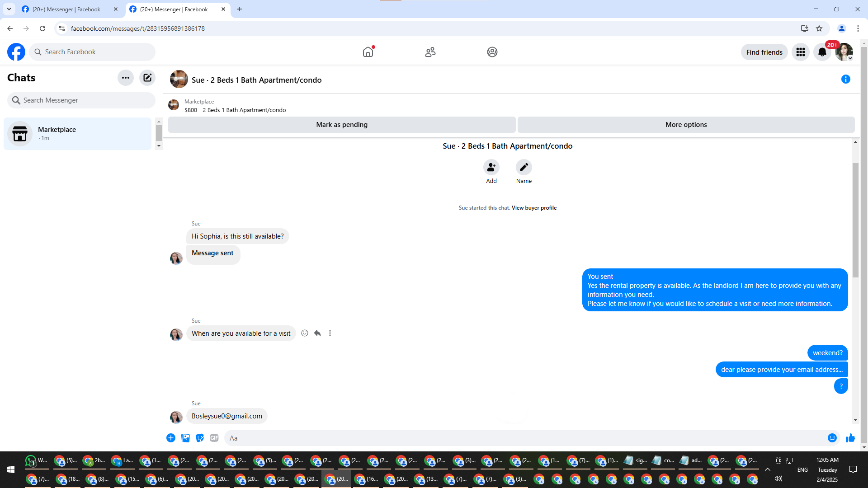Open the emoji picker in message box
The image size is (868, 488).
(832, 438)
